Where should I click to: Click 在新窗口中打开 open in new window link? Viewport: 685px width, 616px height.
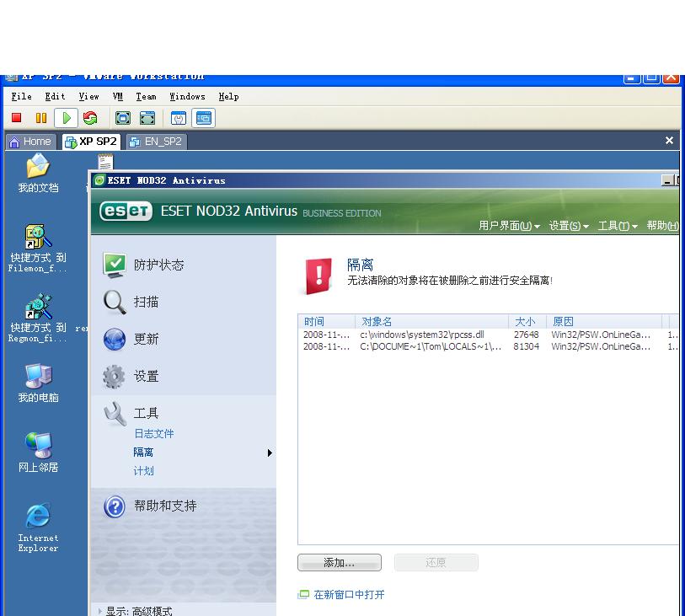(x=341, y=595)
